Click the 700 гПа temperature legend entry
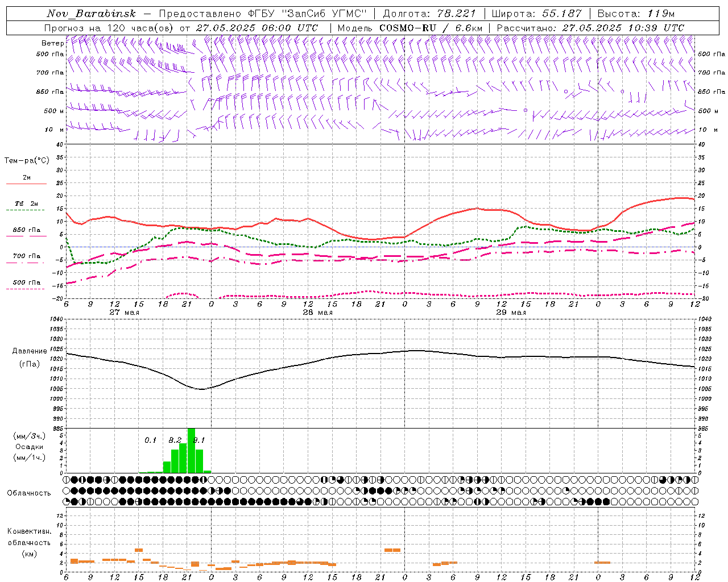The image size is (728, 582). 26,256
